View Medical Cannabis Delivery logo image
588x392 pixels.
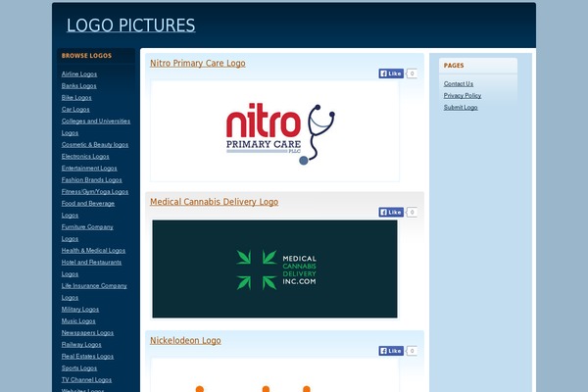click(274, 269)
